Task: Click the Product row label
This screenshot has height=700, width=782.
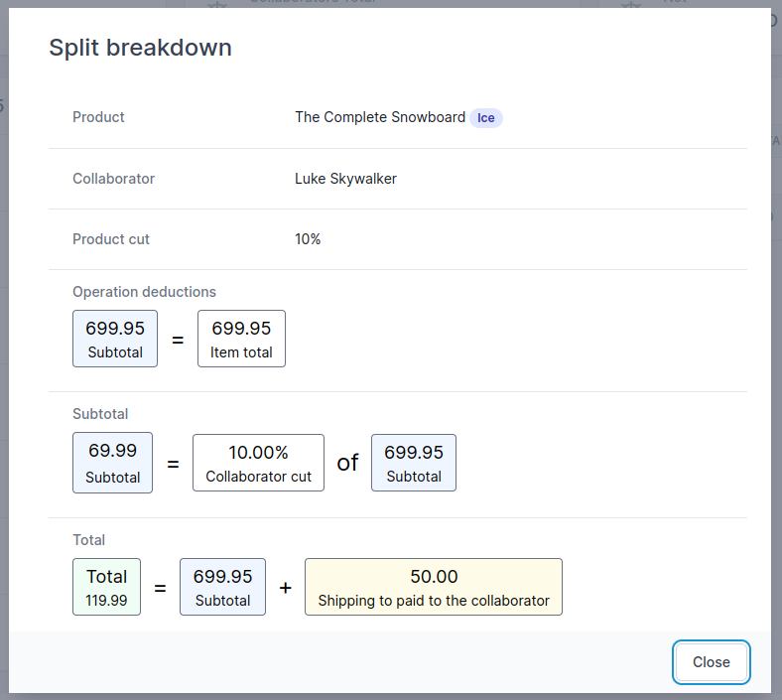Action: click(98, 117)
